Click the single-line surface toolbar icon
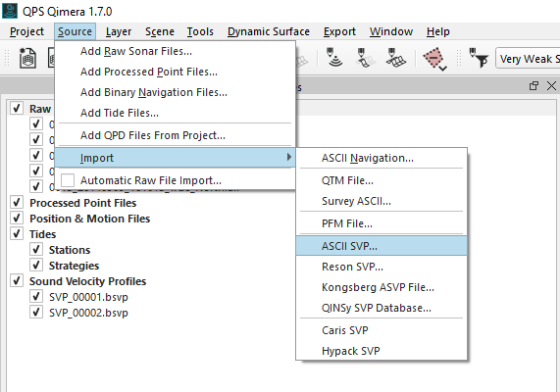Screen dimensions: 560x392 [x=365, y=58]
